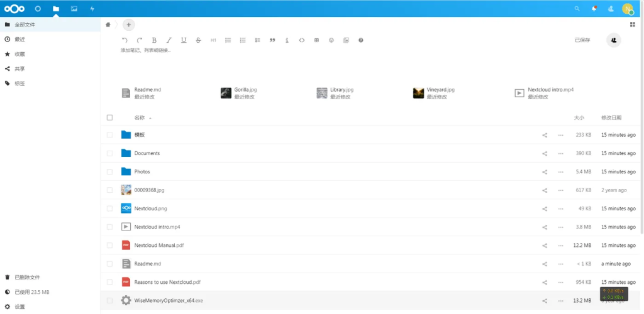Open the 设置 settings link
644x314 pixels.
(19, 307)
